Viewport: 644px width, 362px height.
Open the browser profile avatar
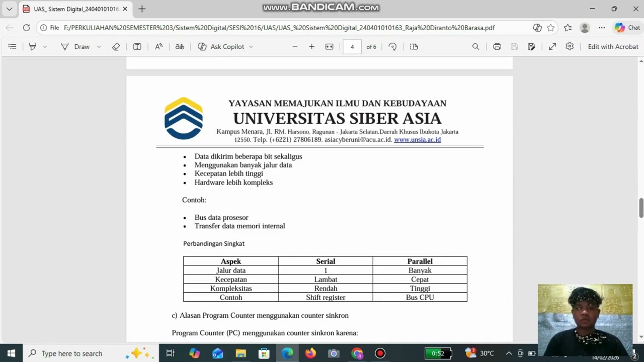point(585,28)
